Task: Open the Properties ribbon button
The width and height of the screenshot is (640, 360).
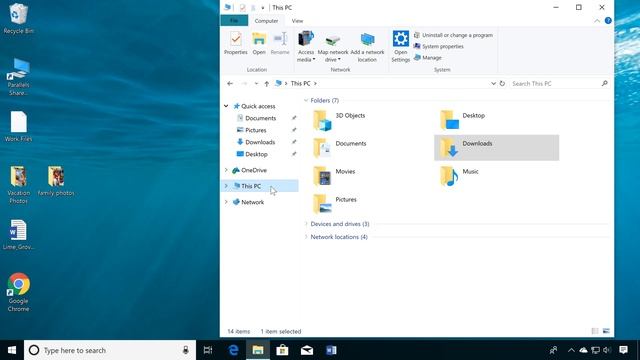Action: [x=236, y=44]
